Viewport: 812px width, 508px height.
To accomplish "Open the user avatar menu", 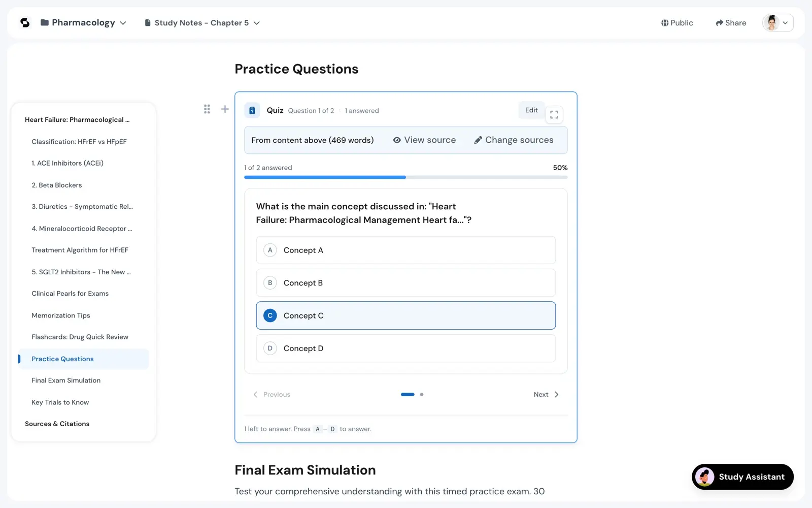I will [x=777, y=23].
